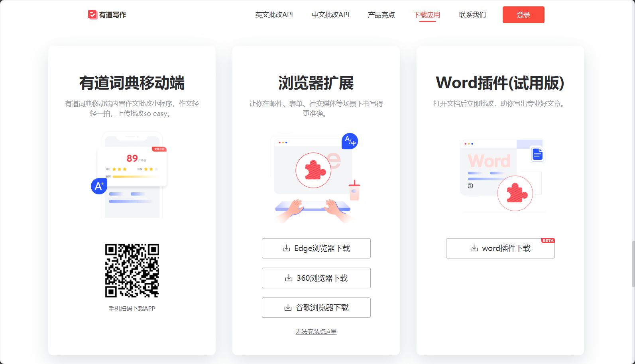The width and height of the screenshot is (635, 364).
Task: Open the 英文批改API menu item
Action: (274, 15)
